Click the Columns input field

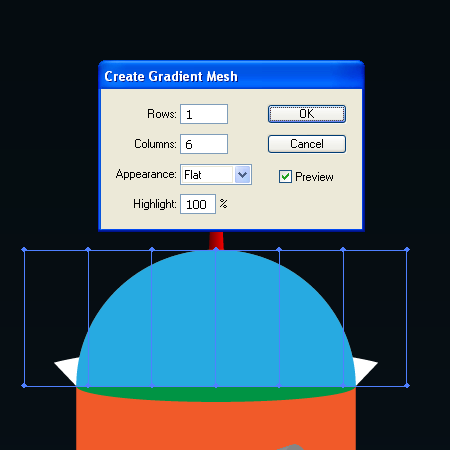[x=204, y=144]
